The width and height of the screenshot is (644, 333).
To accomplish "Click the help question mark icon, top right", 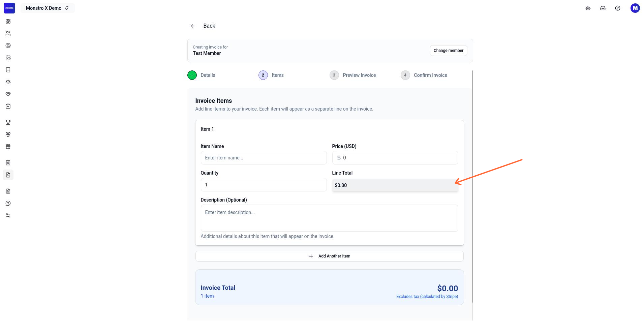I will click(x=618, y=8).
